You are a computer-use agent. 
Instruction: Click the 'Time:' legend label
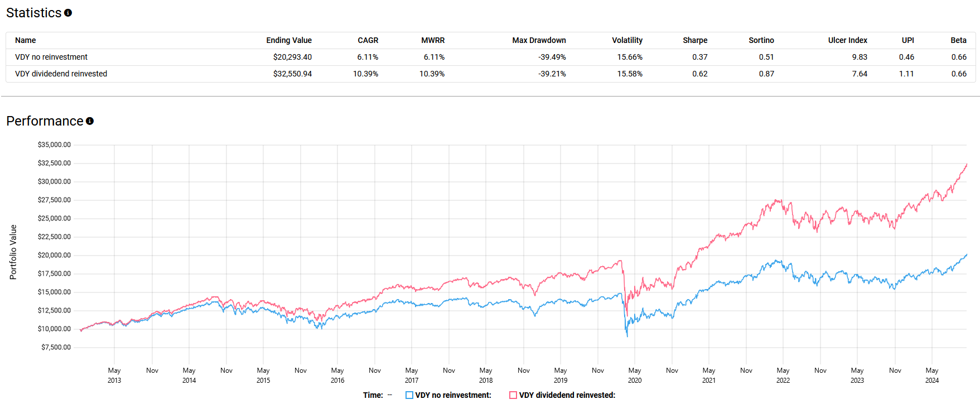click(373, 395)
